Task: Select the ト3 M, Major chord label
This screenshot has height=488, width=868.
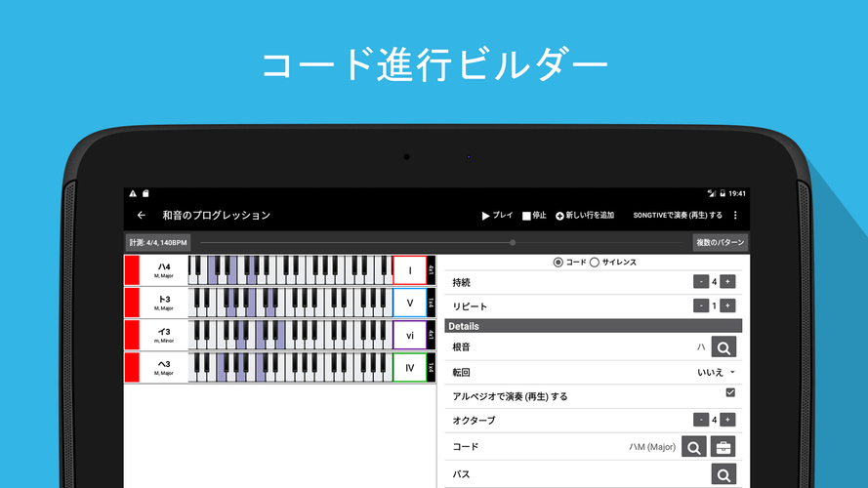Action: [164, 303]
